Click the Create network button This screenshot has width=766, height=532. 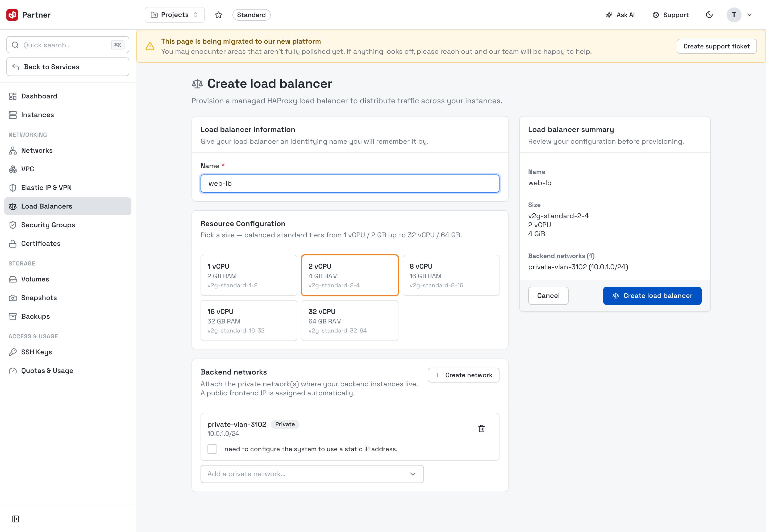[x=464, y=375]
